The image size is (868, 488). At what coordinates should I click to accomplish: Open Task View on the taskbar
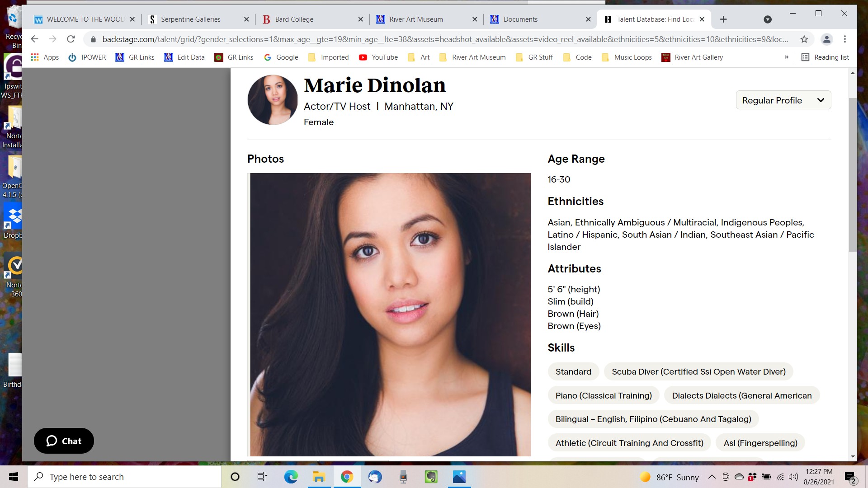click(x=262, y=477)
